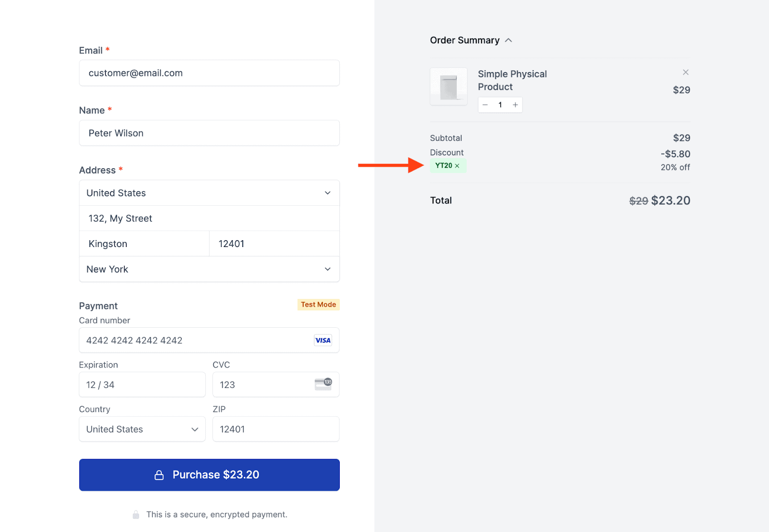Open the address country dropdown
The height and width of the screenshot is (532, 769).
(x=209, y=193)
